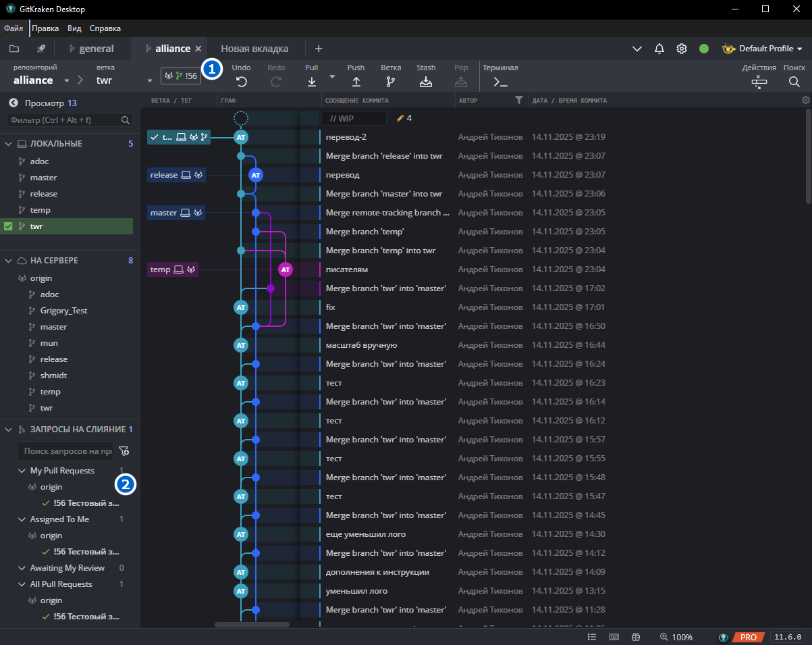Collapse the ЛОКАЛЬНЫЕ branches section
This screenshot has width=812, height=645.
click(x=9, y=143)
